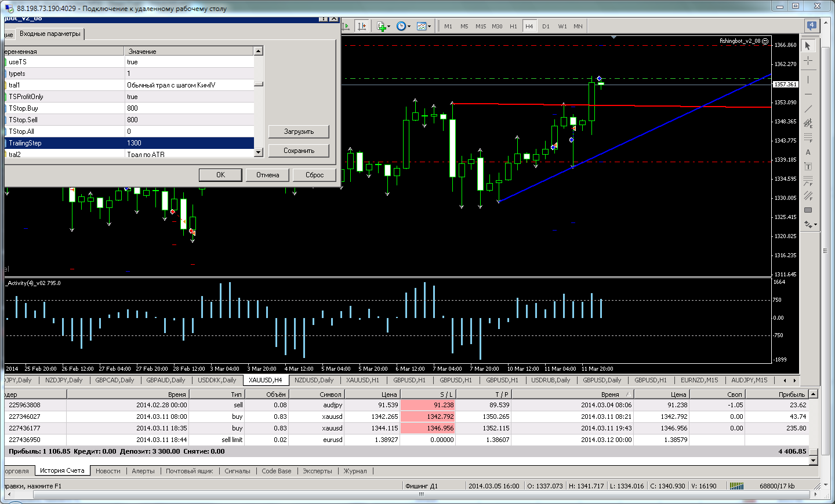835x504 pixels.
Task: Switch to the GBPUSD,Daily chart tab
Action: [x=601, y=380]
